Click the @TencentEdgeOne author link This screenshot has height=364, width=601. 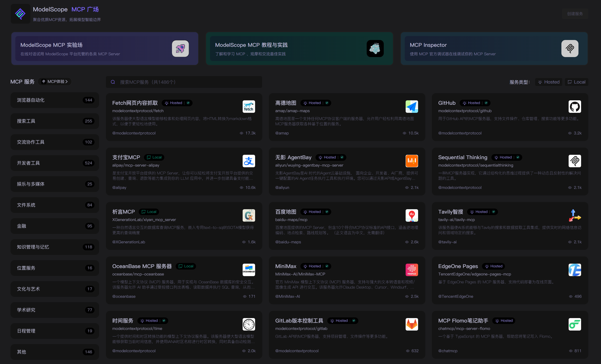(455, 296)
